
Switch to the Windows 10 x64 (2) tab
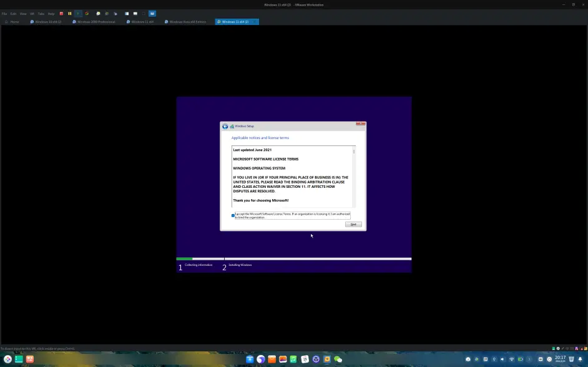[46, 22]
